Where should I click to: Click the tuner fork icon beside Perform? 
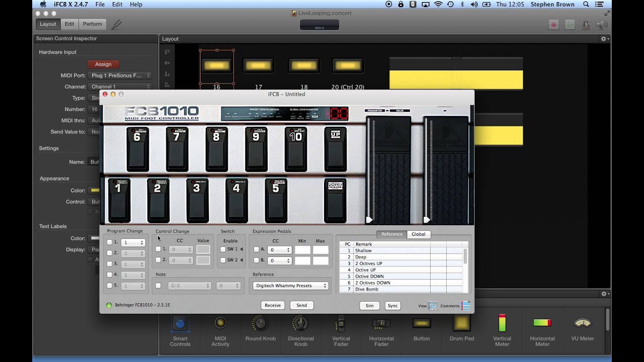pos(116,24)
